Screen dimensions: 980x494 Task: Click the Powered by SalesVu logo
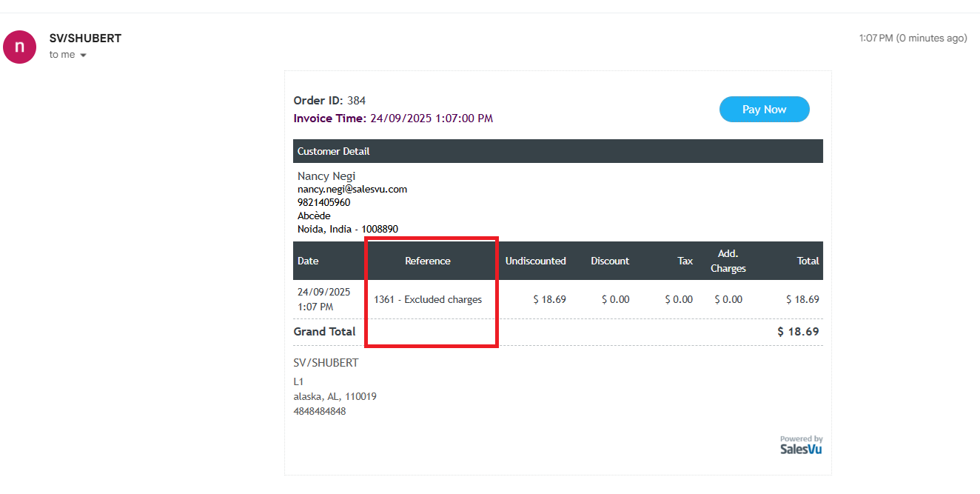[801, 444]
